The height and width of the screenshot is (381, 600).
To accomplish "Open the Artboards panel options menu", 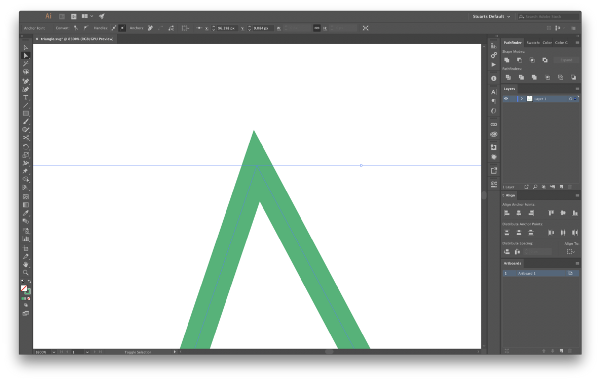I will click(x=577, y=264).
